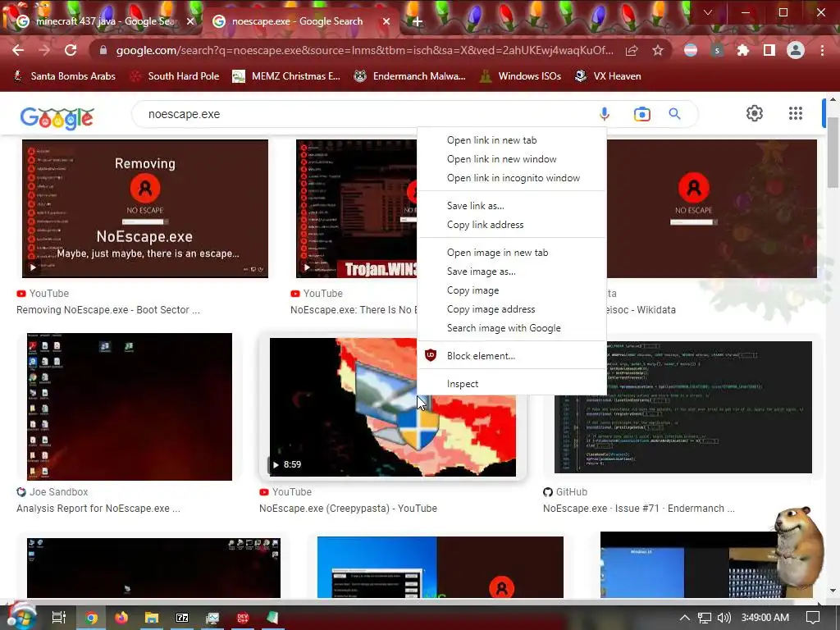Open Chrome's three-dot menu

(x=822, y=50)
